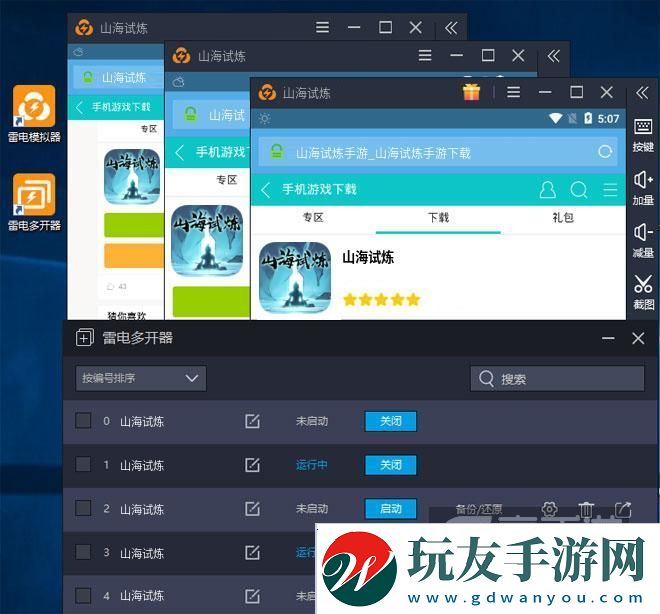Go back using arrow beside 手机游戏下载 in front window

click(x=266, y=190)
